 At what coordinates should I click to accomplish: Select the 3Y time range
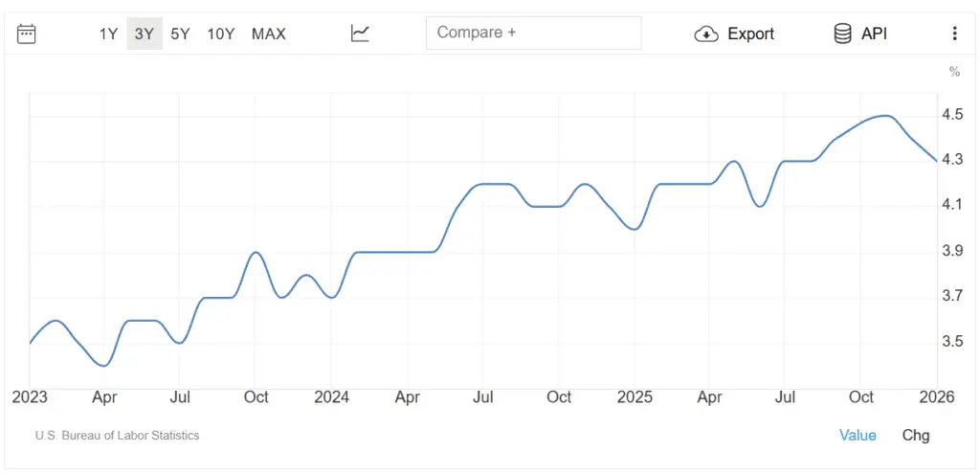point(145,34)
